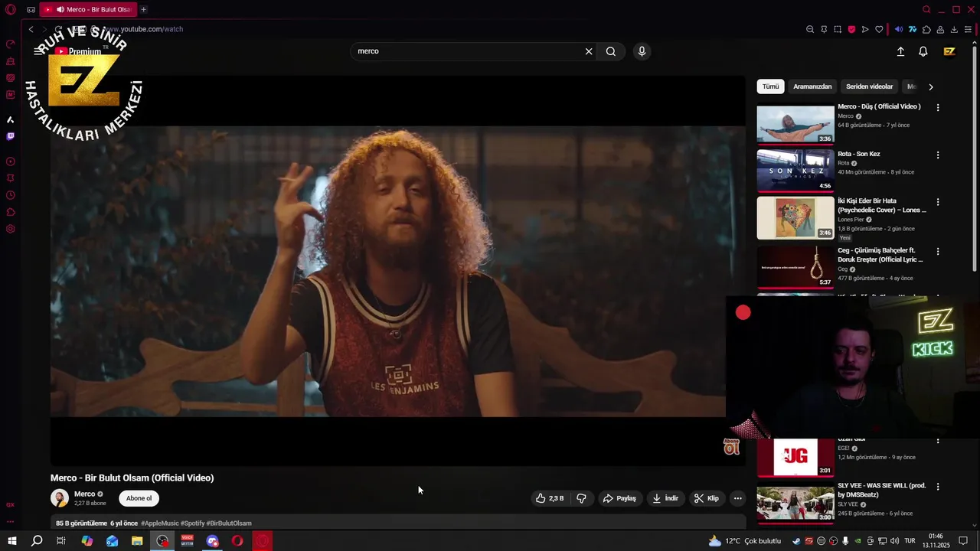Open Opera extensions puzzle icon
This screenshot has height=551, width=980.
tap(926, 30)
